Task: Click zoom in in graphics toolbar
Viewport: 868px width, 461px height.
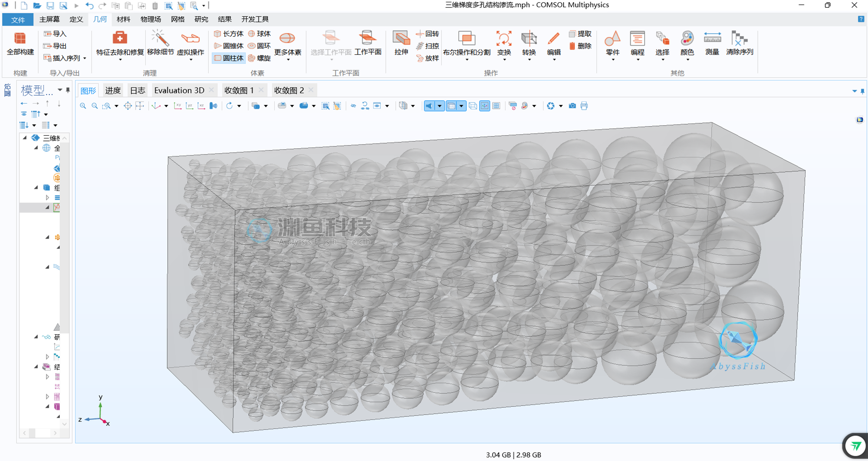Action: coord(83,106)
